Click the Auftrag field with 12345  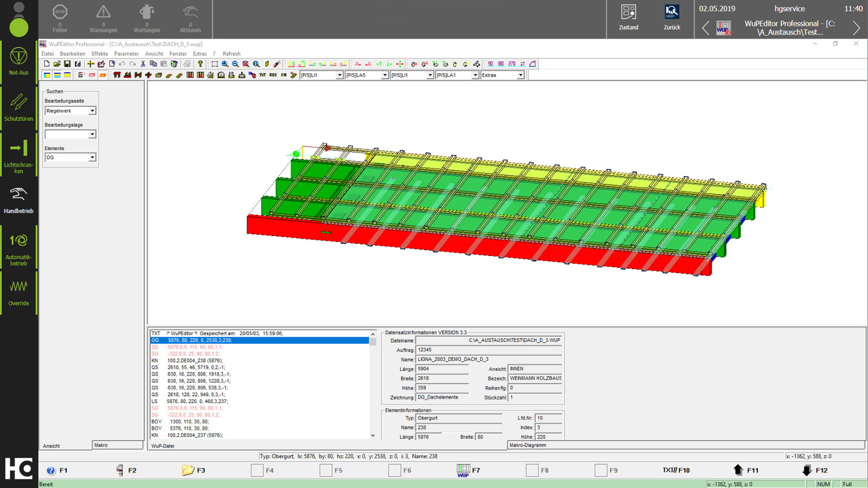[488, 350]
